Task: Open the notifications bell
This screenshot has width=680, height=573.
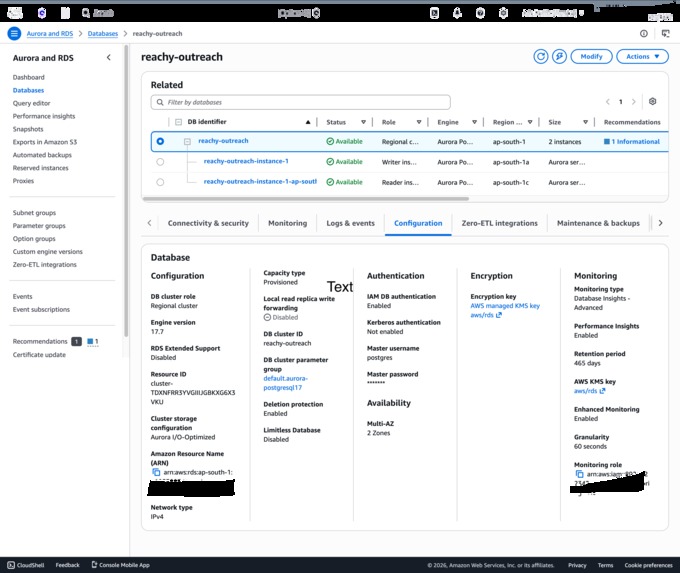Action: point(457,13)
